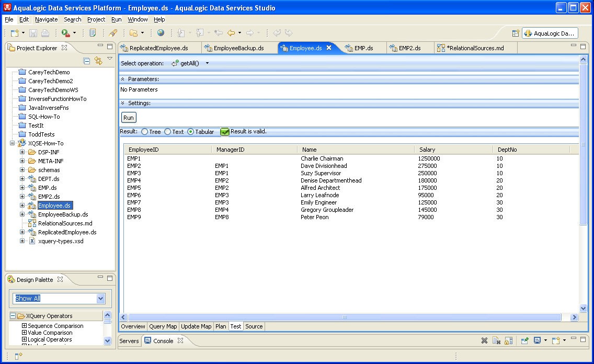Click the horizontal scrollbar in results table
This screenshot has height=364, width=594.
pyautogui.click(x=344, y=317)
